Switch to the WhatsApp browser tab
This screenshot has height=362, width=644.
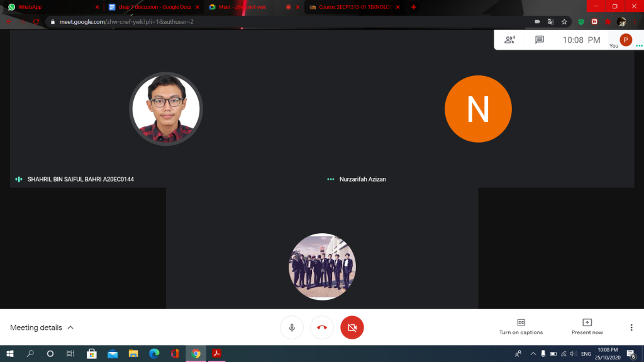(50, 7)
